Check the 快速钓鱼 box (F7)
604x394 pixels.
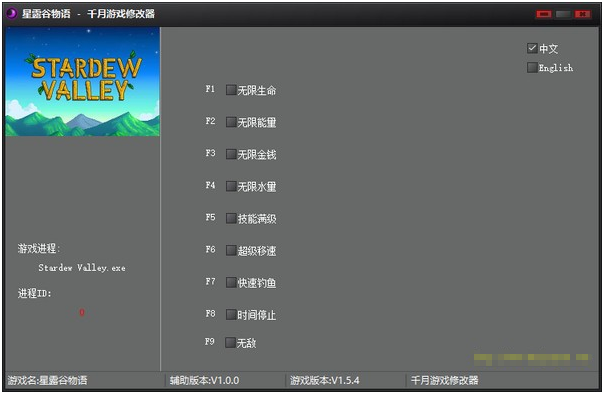tap(231, 282)
